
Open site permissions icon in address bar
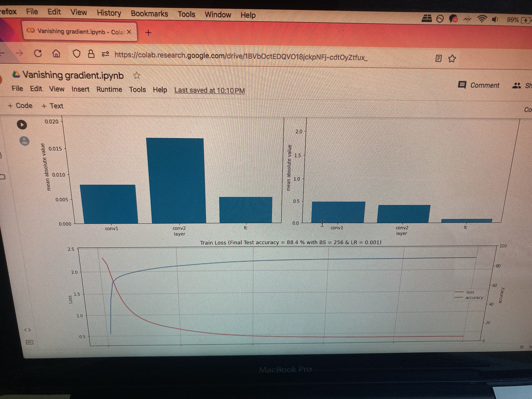(x=105, y=54)
